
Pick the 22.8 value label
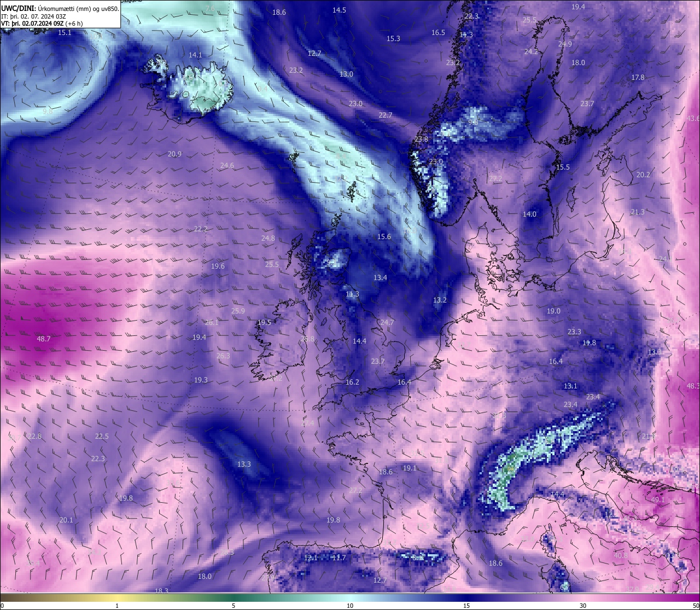[x=34, y=436]
